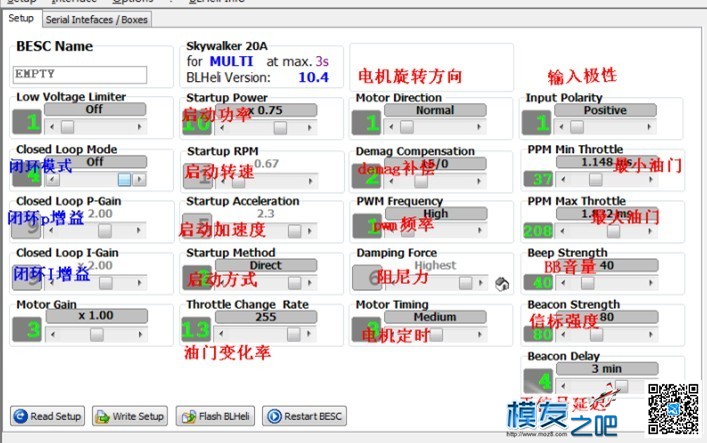Switch to the Setup tab
Image resolution: width=707 pixels, height=443 pixels.
point(21,18)
